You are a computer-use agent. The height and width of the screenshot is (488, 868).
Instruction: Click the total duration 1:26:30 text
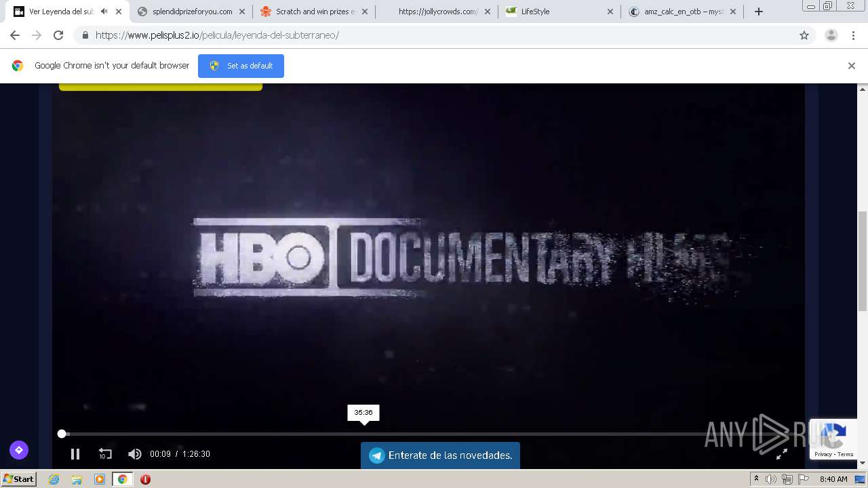196,454
